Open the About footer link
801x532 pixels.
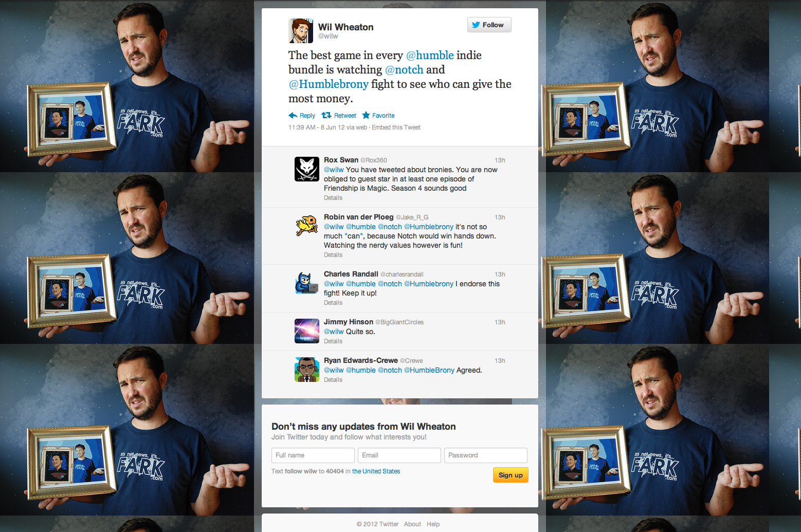click(412, 524)
